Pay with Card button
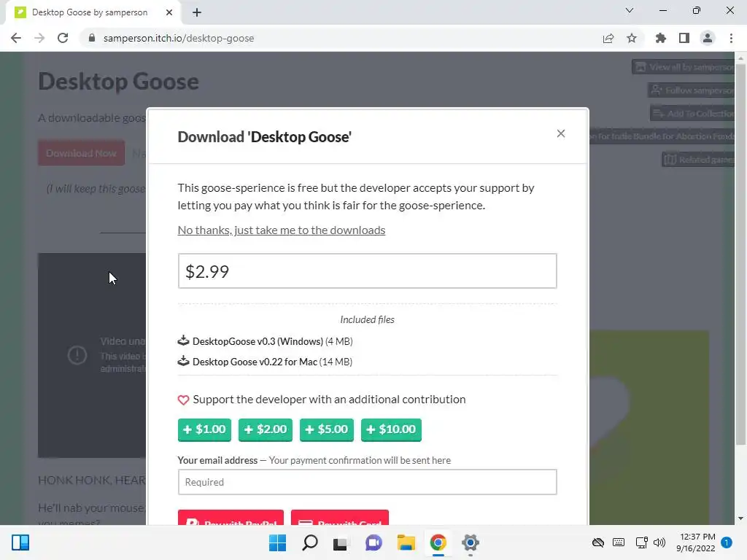The width and height of the screenshot is (747, 560). tap(340, 518)
